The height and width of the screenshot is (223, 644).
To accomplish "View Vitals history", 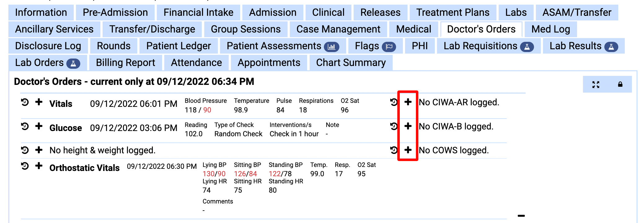I will point(25,102).
